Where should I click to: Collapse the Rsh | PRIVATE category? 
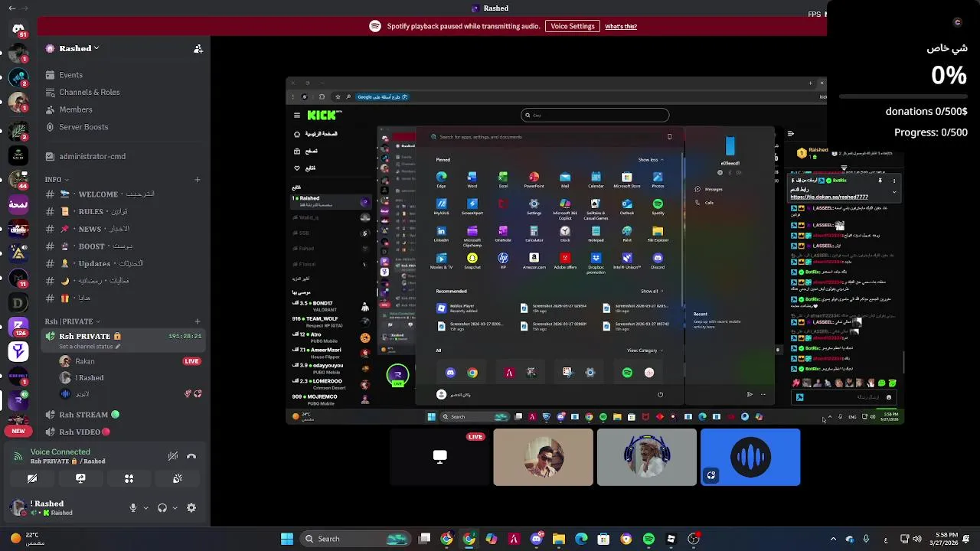[x=98, y=321]
